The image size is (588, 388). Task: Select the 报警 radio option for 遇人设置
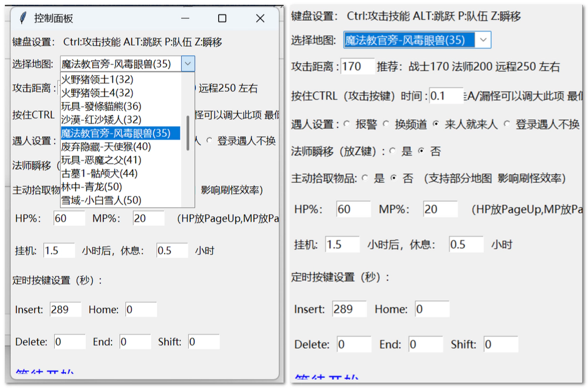click(347, 124)
